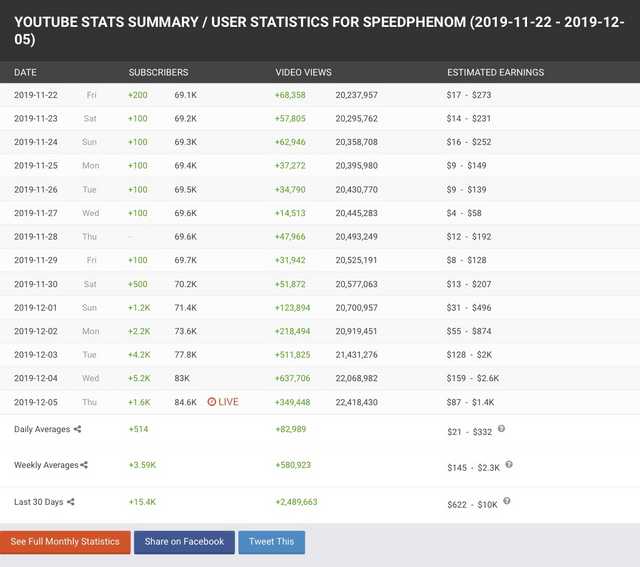The image size is (640, 567).
Task: Click subscriber gain +5.2K
Action: click(139, 378)
